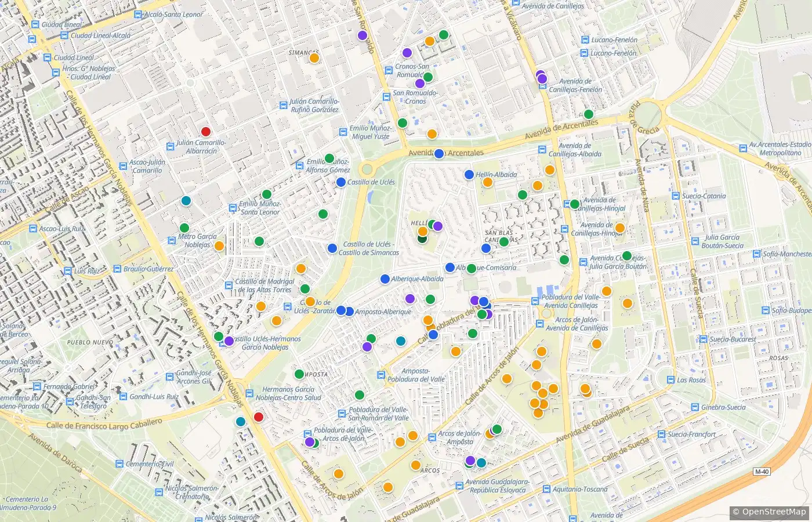
Task: Click the Cementerio Civil bus stop icon
Action: pyautogui.click(x=120, y=464)
